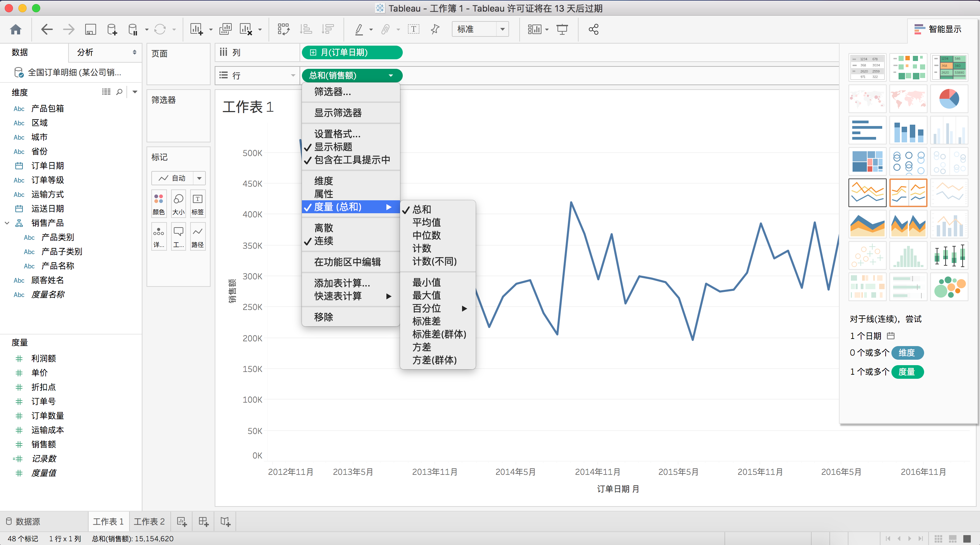Select 平均值 aggregation in the submenu
Image resolution: width=980 pixels, height=545 pixels.
[427, 222]
